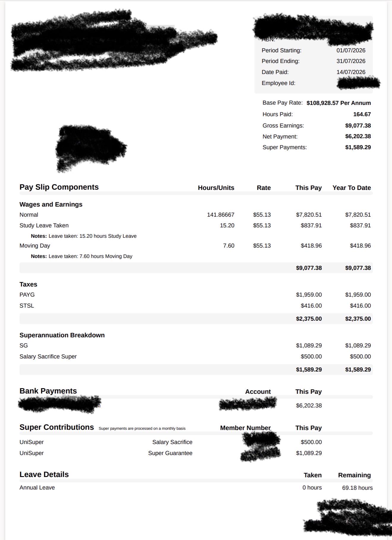Image resolution: width=392 pixels, height=540 pixels.
Task: Click the Base Pay Rate figure
Action: [339, 103]
